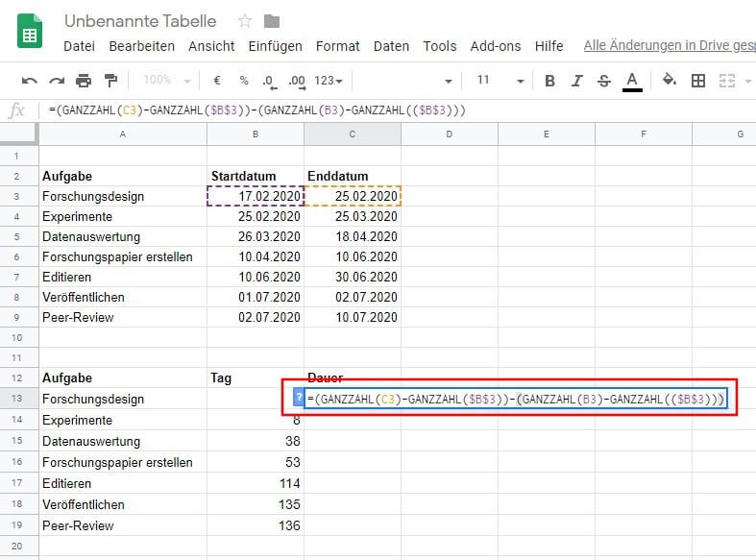Select row 13 header
This screenshot has height=560, width=756.
17,399
